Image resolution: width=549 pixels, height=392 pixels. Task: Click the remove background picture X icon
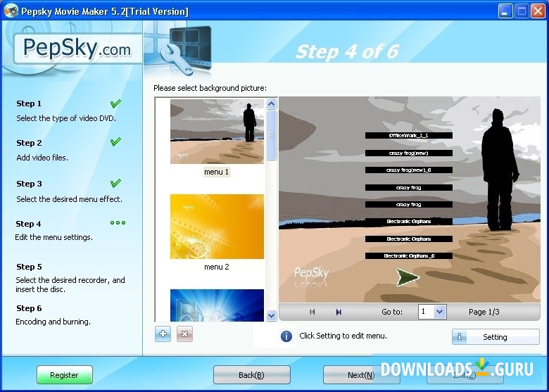tap(184, 334)
